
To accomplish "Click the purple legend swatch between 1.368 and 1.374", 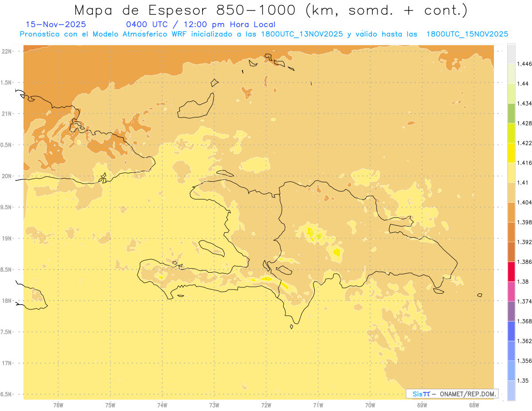I will click(511, 311).
